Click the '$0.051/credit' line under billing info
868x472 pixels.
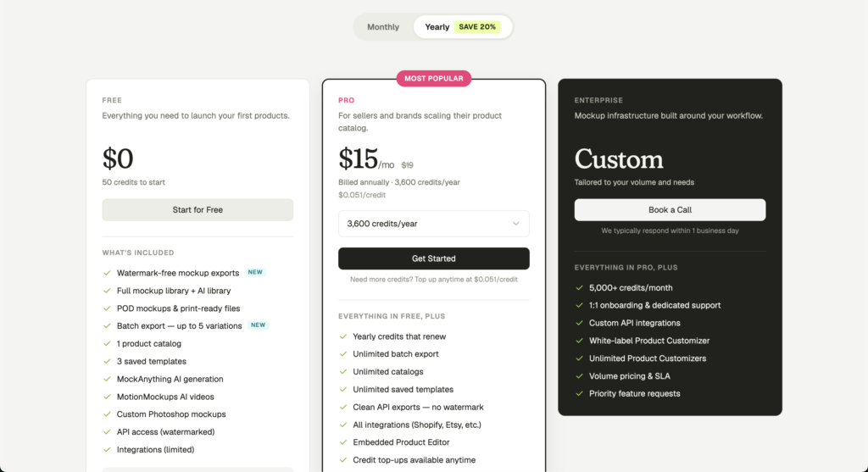tap(362, 195)
